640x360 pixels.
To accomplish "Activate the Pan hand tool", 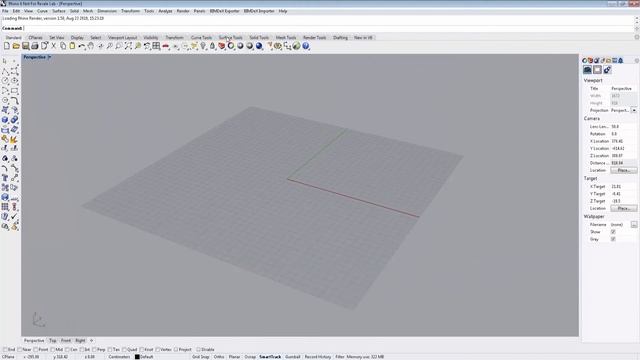I will tap(91, 46).
